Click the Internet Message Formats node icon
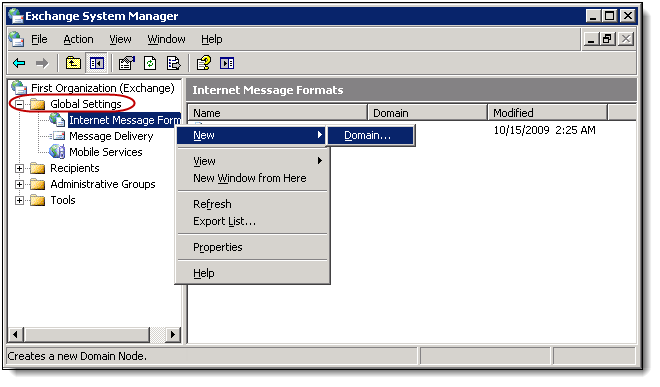 point(57,120)
